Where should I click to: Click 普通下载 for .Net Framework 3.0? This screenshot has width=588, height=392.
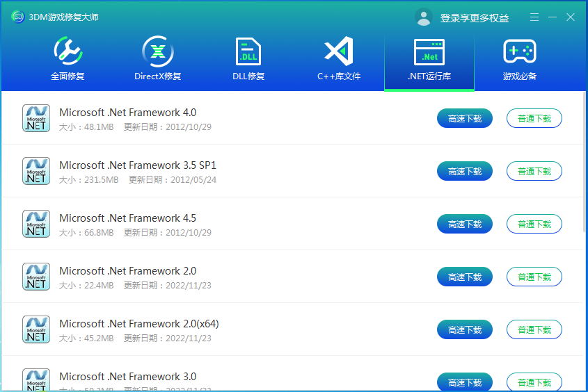click(534, 382)
